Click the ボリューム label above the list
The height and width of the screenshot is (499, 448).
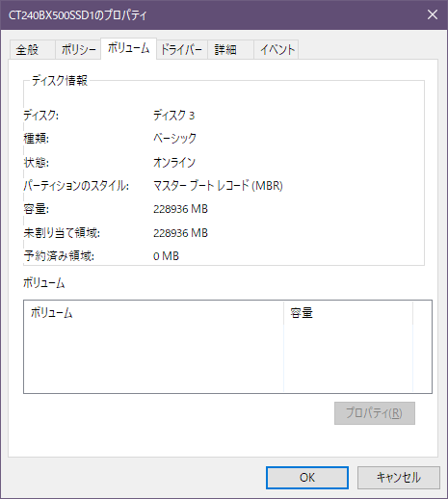tap(44, 283)
